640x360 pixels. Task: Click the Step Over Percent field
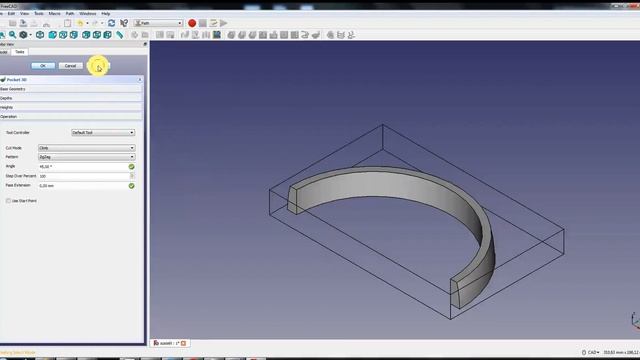pos(83,176)
